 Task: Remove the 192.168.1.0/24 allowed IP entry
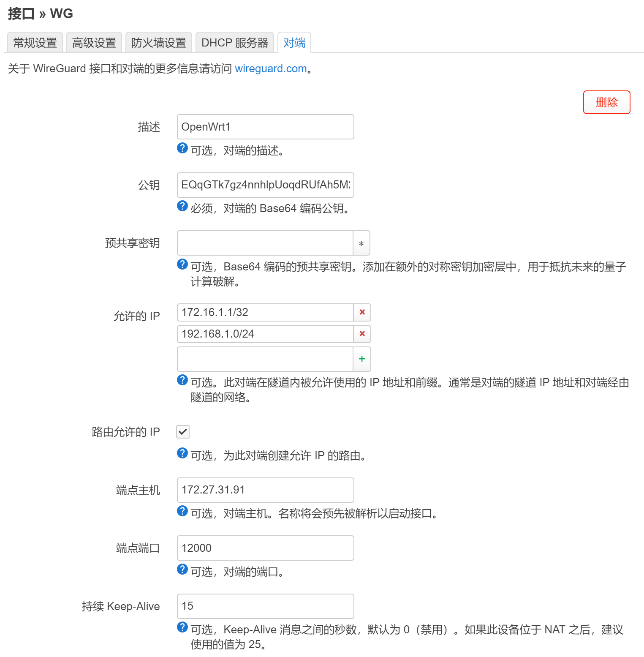click(362, 334)
